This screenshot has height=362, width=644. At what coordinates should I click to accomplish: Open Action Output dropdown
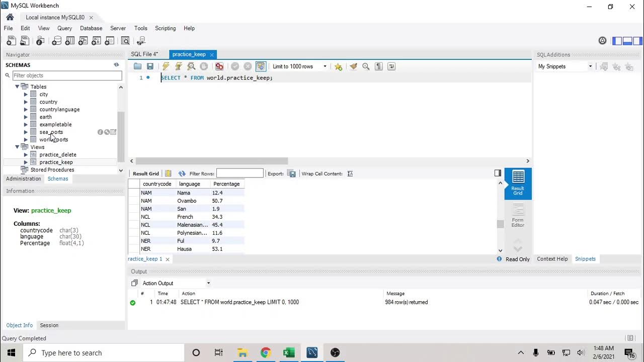(176, 283)
